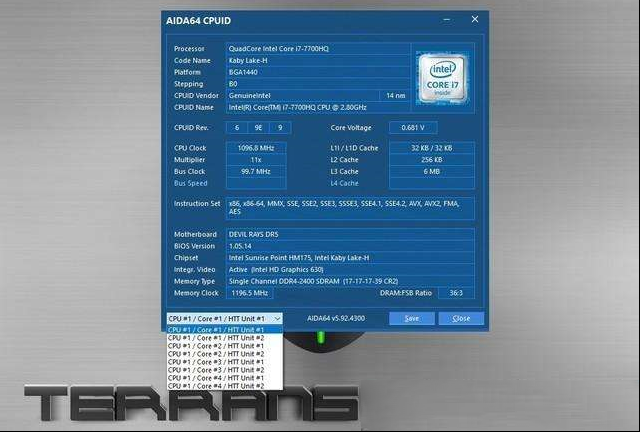The height and width of the screenshot is (432, 640).
Task: Click the Close button
Action: point(461,318)
